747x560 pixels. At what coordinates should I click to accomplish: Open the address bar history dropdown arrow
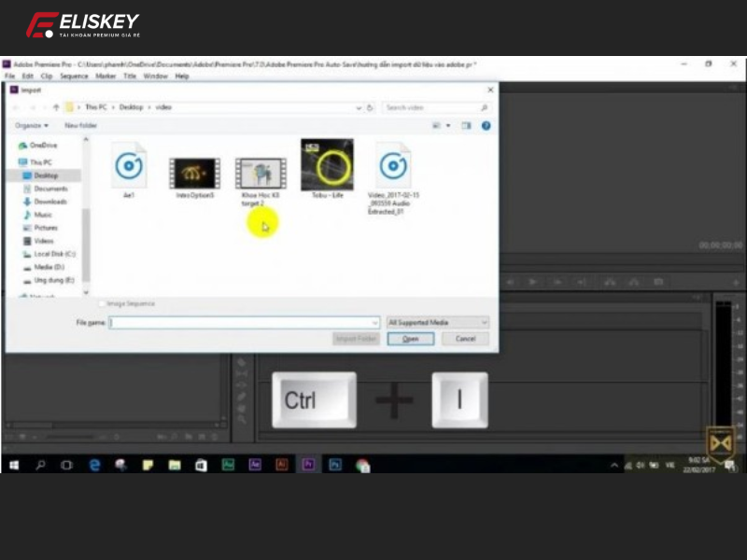tap(359, 106)
